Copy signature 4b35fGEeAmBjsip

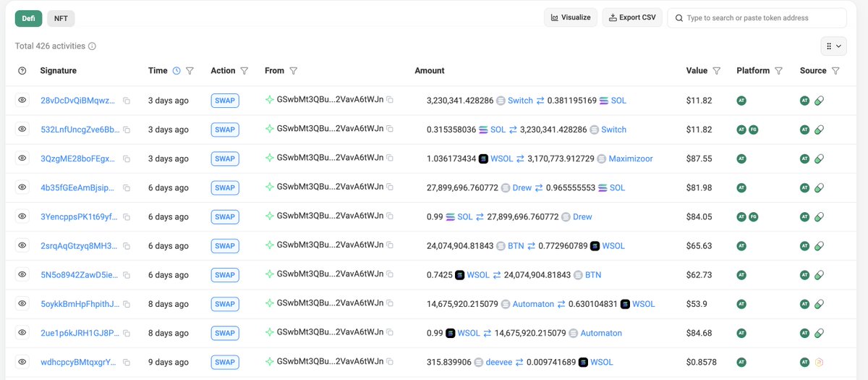pos(127,188)
